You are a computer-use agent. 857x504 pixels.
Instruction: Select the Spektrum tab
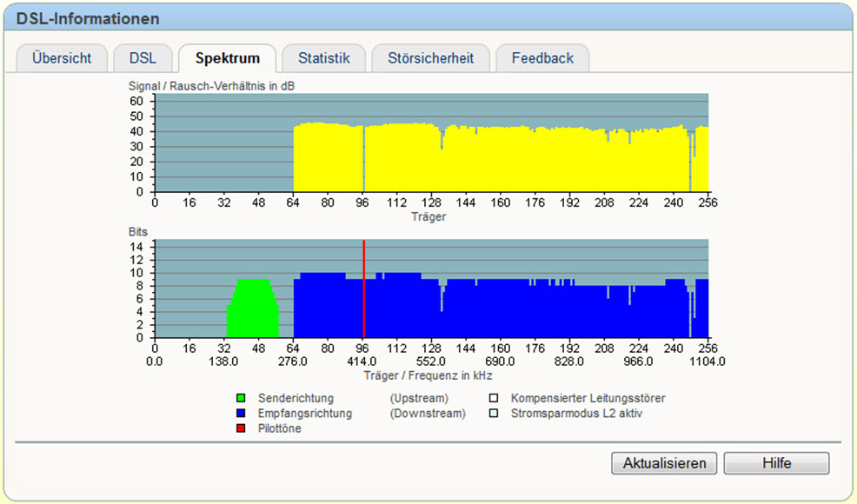click(228, 58)
